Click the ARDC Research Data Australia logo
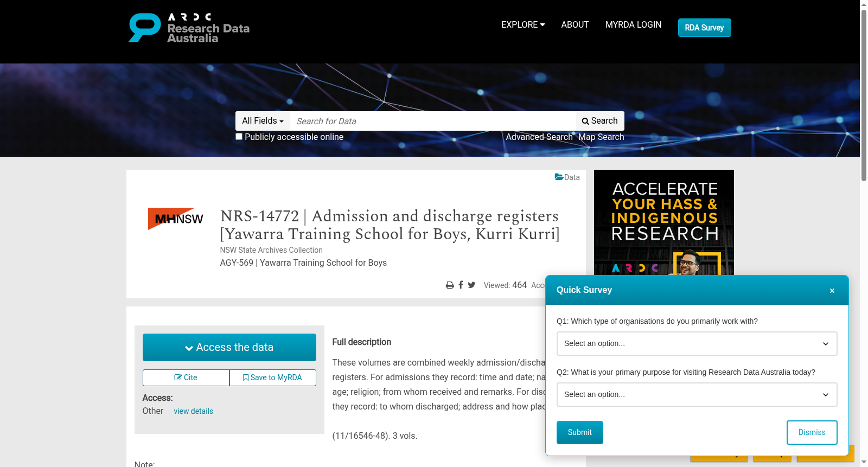Image resolution: width=868 pixels, height=467 pixels. click(189, 28)
